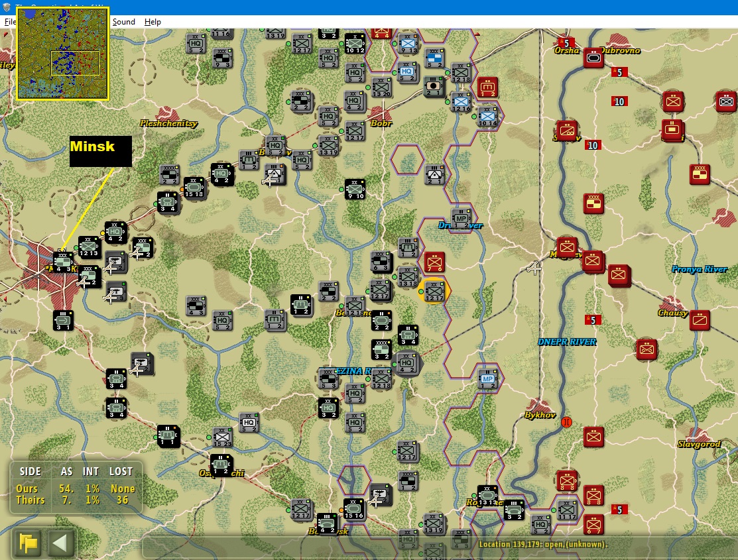
Task: Click the Soviet flag objective 5 near Dubrovno
Action: (619, 72)
